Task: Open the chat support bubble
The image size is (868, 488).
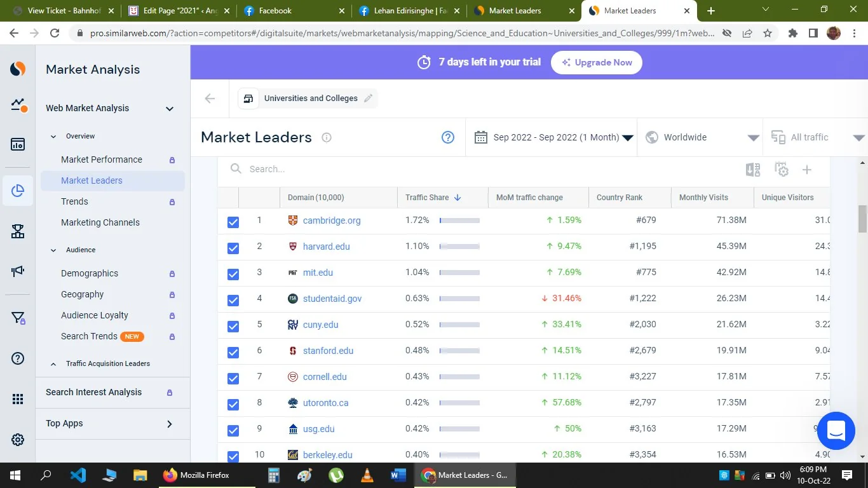Action: 836,431
